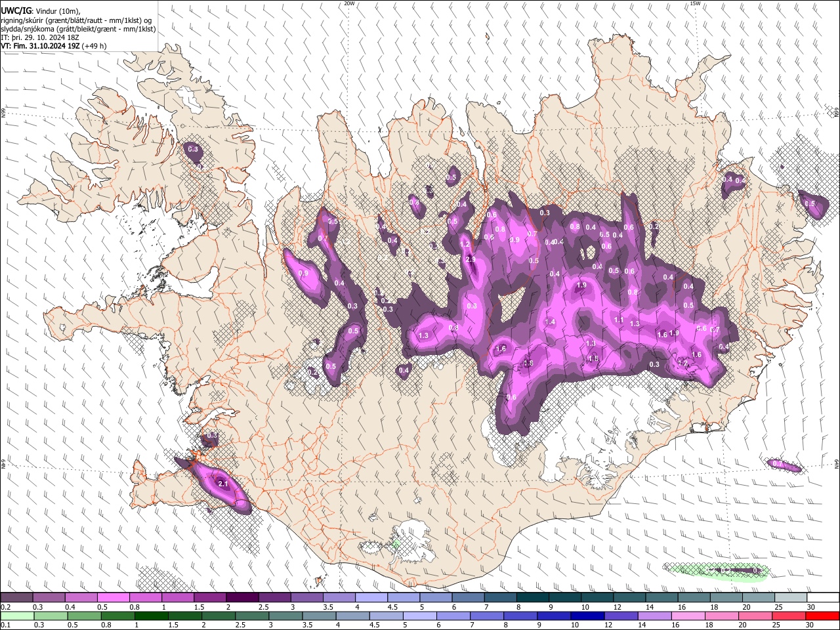Click the darkest green legend swatch at 1

152,616
